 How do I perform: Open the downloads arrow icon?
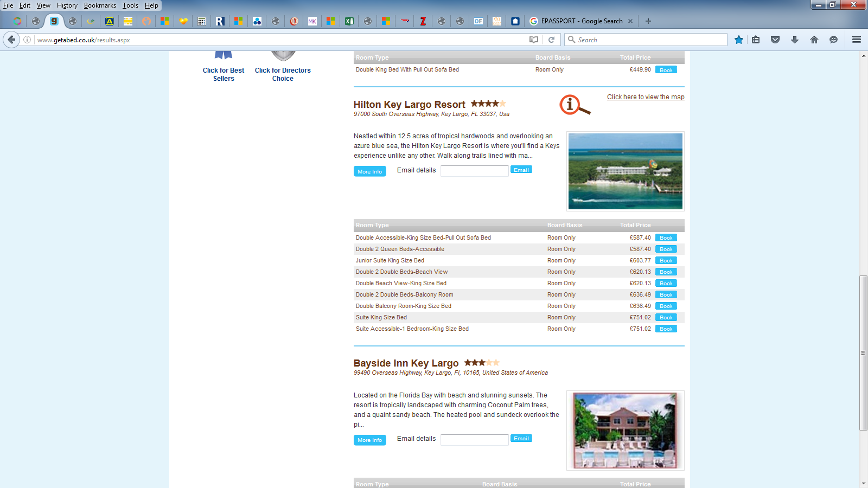coord(795,40)
